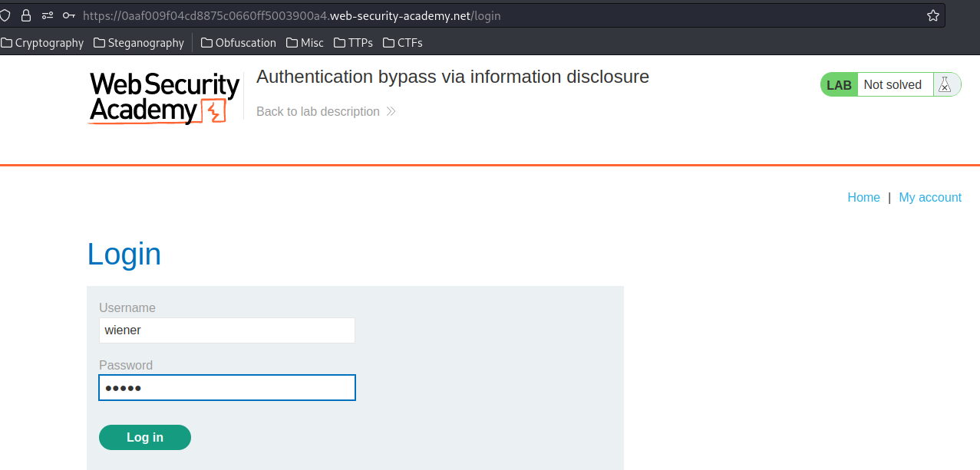Open the TTPs bookmarks folder
This screenshot has width=980, height=470.
click(x=353, y=43)
